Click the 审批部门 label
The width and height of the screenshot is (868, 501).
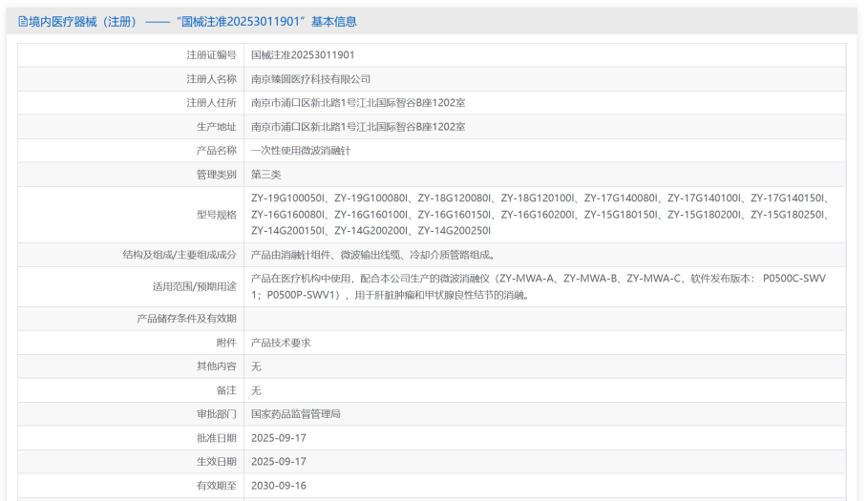pyautogui.click(x=217, y=413)
